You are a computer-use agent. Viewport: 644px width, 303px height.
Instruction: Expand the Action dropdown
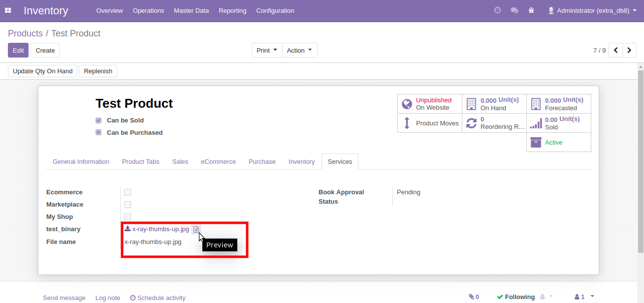point(299,50)
